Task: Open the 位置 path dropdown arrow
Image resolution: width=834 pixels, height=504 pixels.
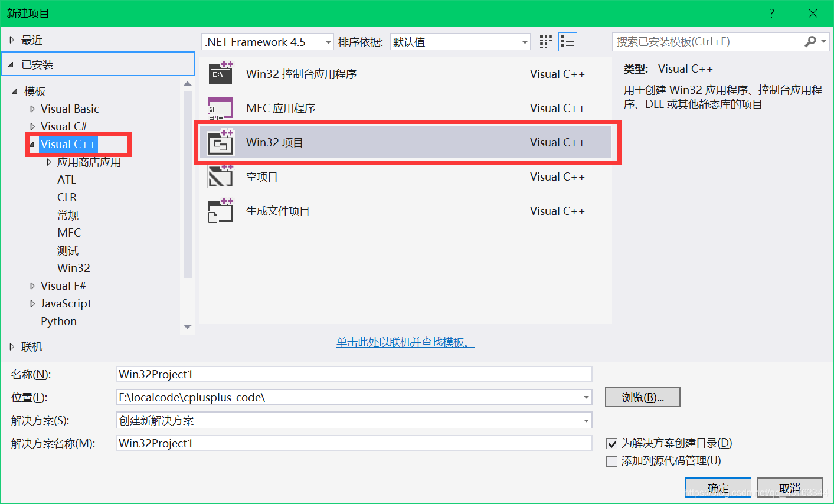Action: (586, 397)
